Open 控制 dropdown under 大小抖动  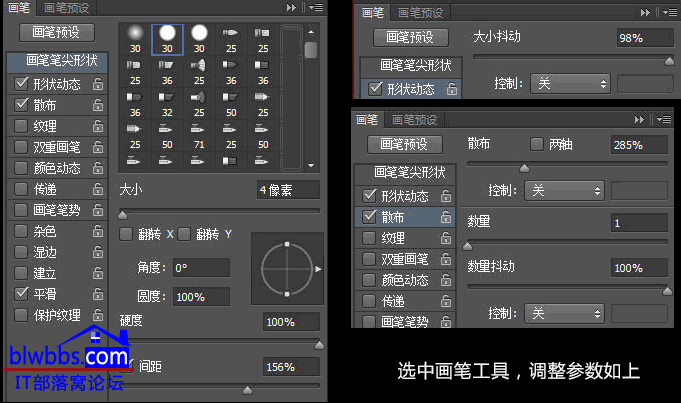[570, 83]
